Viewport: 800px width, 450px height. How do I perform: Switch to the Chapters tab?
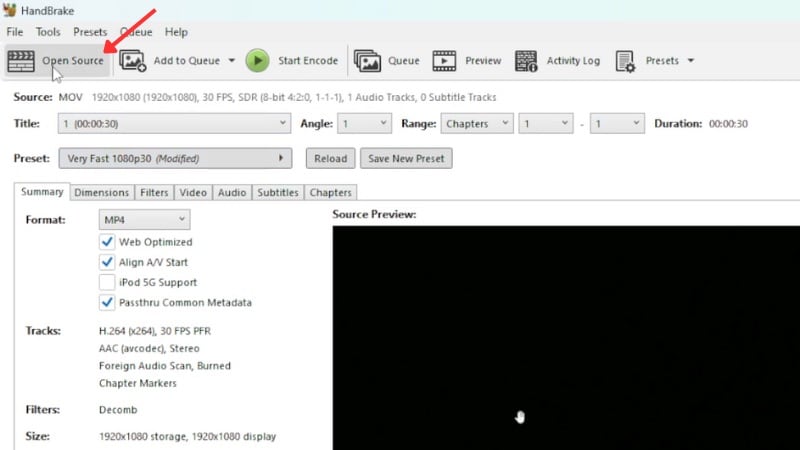pos(331,192)
